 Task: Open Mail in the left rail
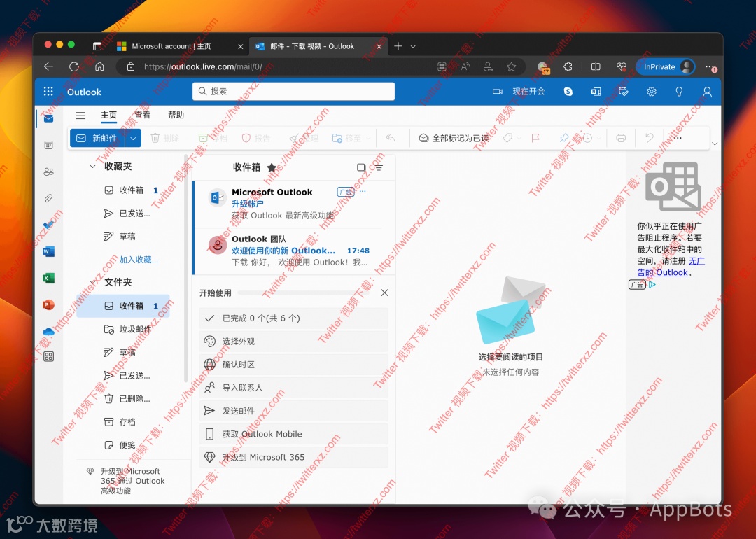49,118
